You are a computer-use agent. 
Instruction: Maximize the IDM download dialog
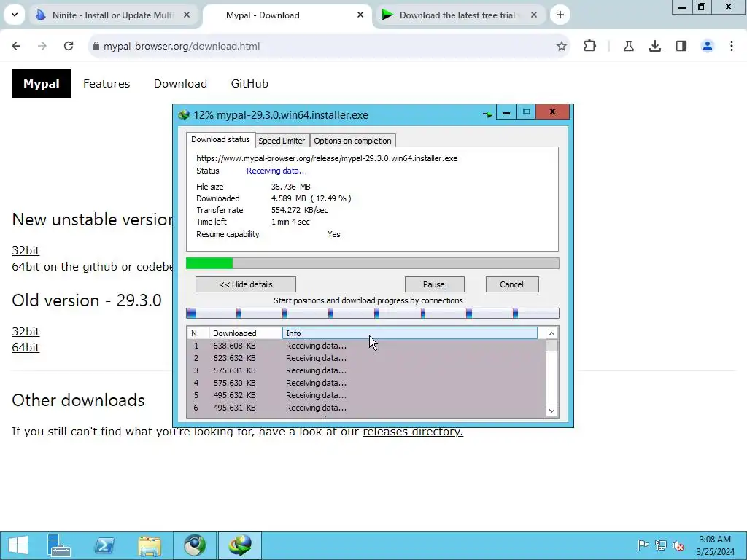(x=527, y=112)
